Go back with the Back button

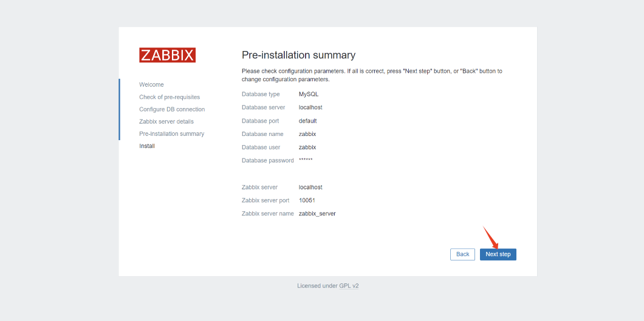pyautogui.click(x=462, y=254)
